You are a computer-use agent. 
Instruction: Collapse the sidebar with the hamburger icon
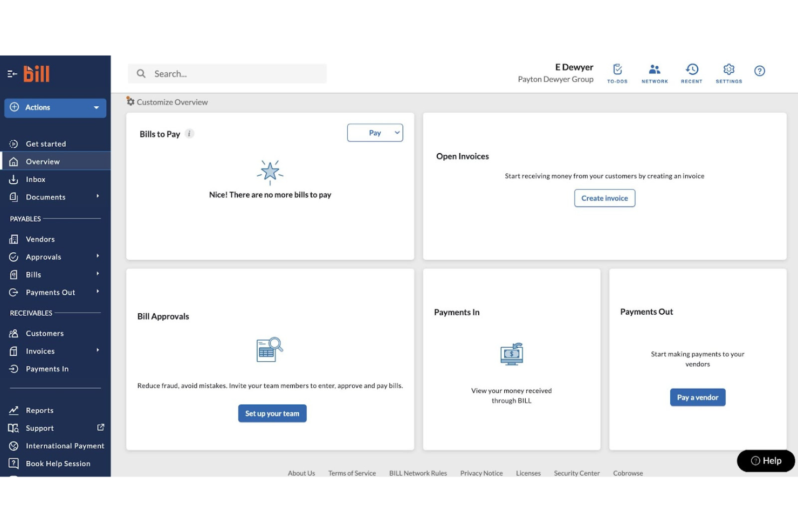click(x=12, y=73)
